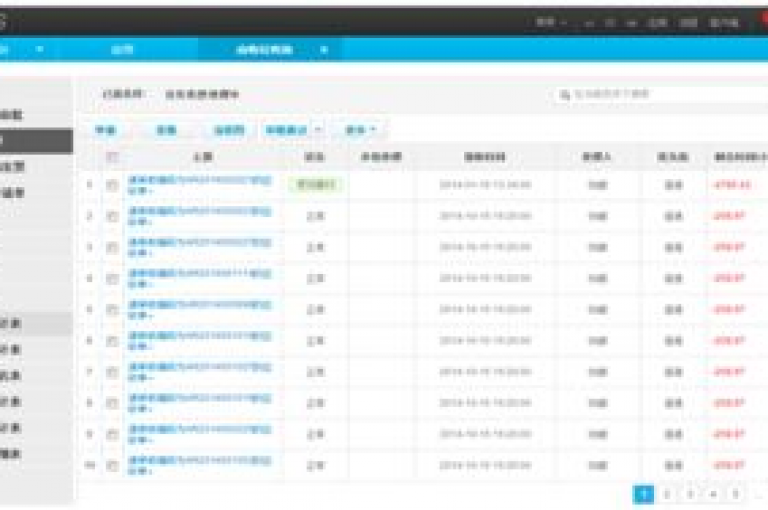
Task: Click the red overdue value in row 1
Action: click(x=732, y=185)
